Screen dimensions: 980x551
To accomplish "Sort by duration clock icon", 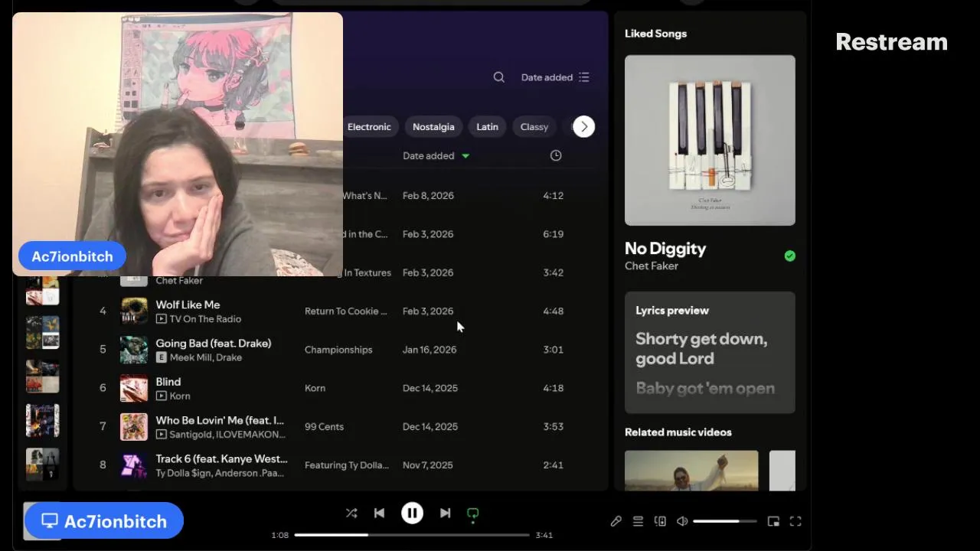I will click(x=556, y=155).
